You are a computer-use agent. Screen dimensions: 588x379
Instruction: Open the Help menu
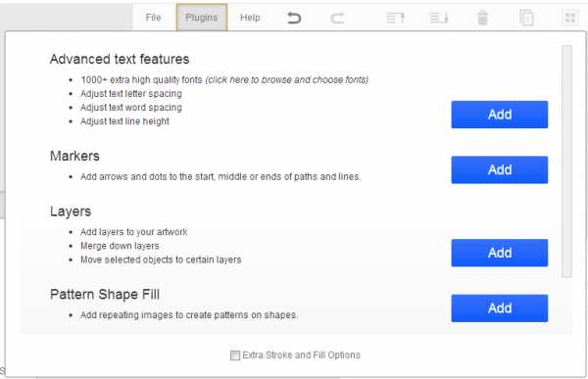[250, 18]
